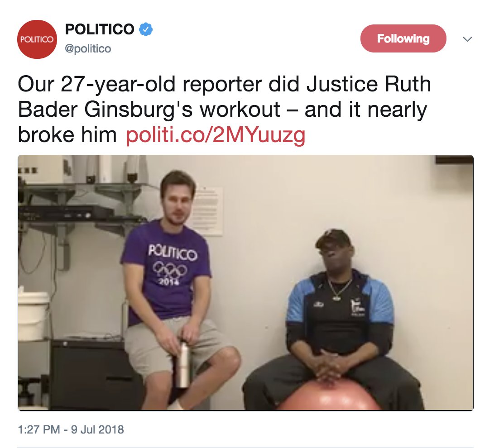Click the blue verified badge
Viewport: 499px width, 448px height.
tap(146, 29)
